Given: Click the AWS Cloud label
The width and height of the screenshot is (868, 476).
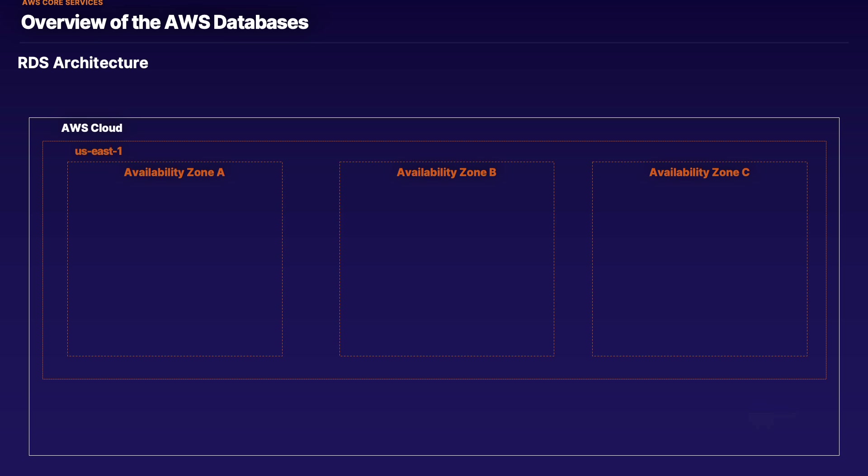Looking at the screenshot, I should (92, 128).
